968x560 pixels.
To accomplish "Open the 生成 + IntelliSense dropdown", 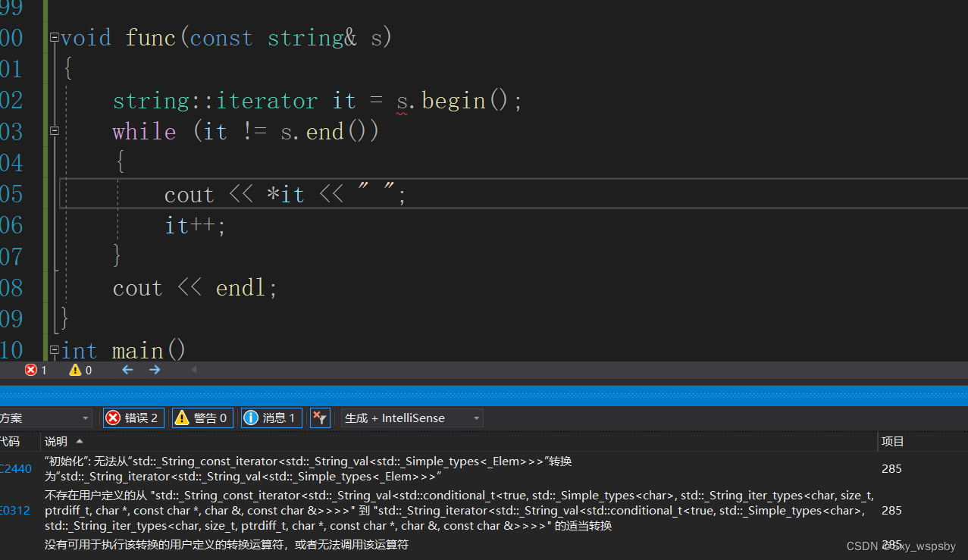I will coord(412,418).
